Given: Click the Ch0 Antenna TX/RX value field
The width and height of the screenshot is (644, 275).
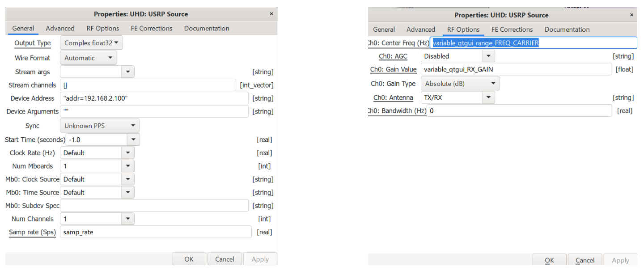Looking at the screenshot, I should coord(451,97).
